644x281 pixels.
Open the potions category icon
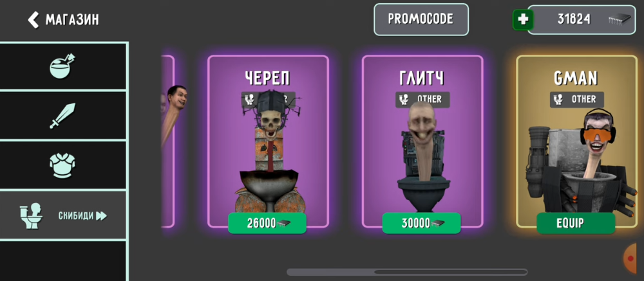pyautogui.click(x=62, y=66)
